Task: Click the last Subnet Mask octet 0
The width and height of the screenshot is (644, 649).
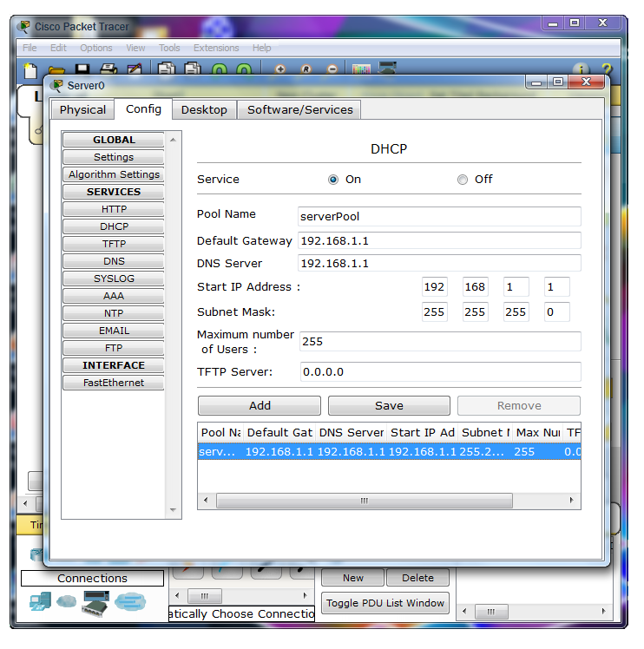Action: 556,312
